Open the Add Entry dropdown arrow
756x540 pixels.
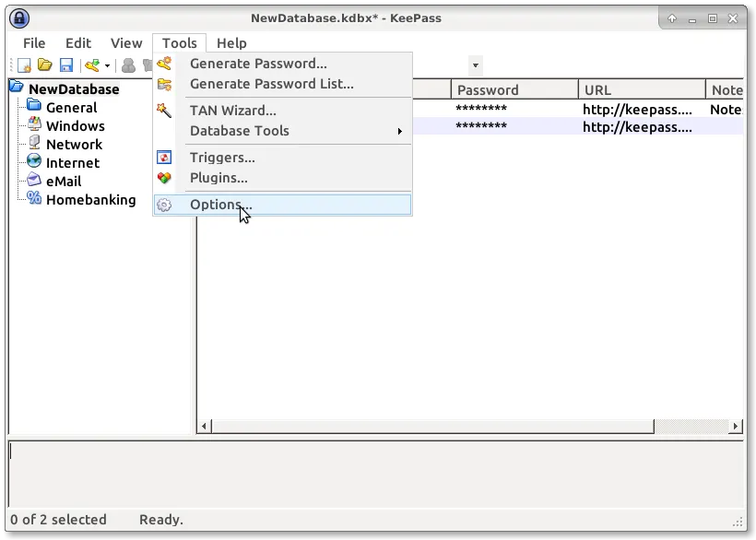coord(107,65)
